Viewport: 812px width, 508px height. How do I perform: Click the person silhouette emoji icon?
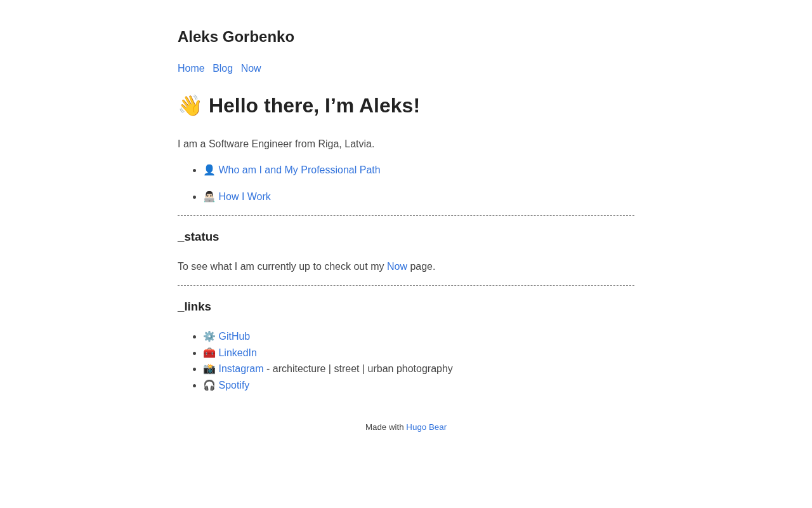(x=209, y=170)
